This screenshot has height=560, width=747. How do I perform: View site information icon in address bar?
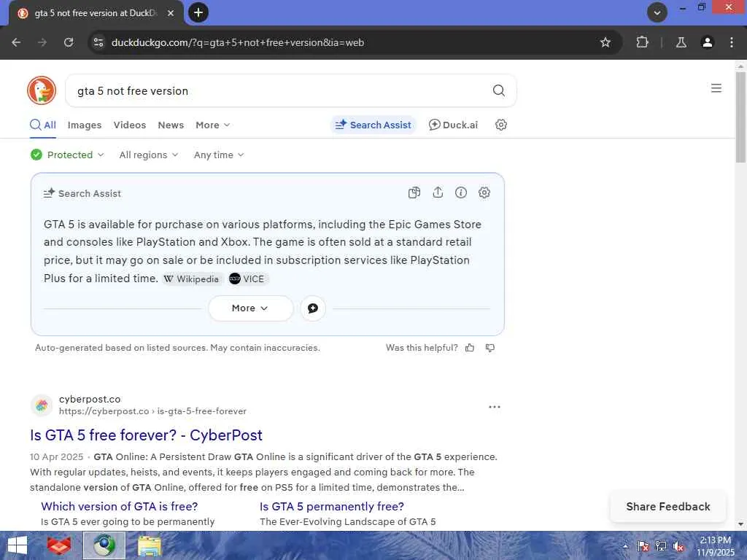click(98, 42)
